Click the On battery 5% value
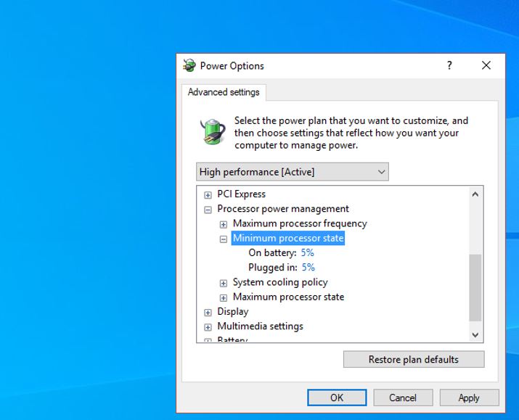519x420 pixels. pyautogui.click(x=307, y=253)
